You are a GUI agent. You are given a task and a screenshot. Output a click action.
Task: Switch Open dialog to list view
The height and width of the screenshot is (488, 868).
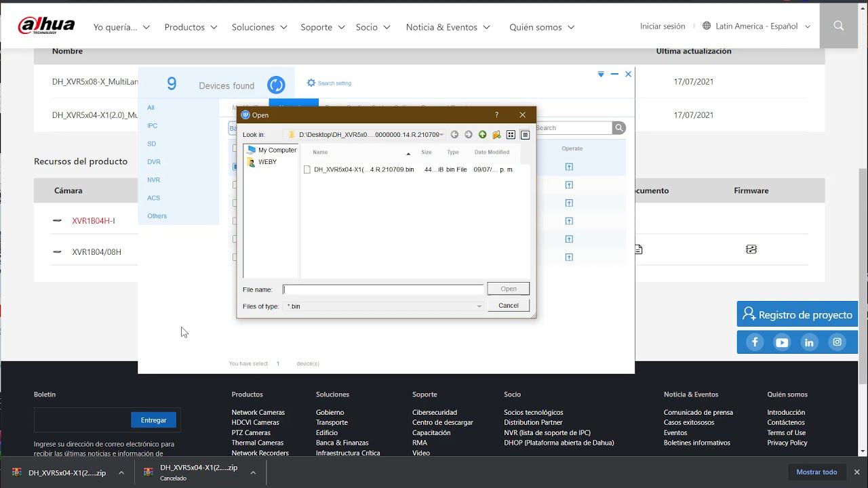511,135
